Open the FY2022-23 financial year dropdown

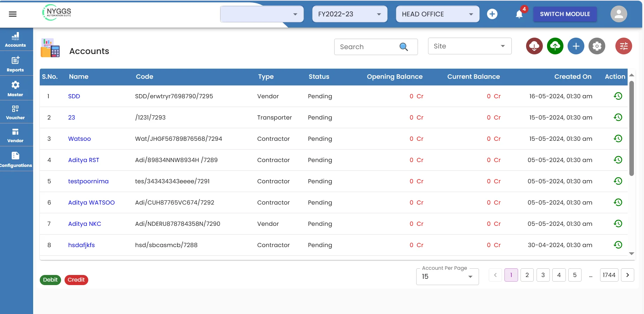click(x=350, y=14)
